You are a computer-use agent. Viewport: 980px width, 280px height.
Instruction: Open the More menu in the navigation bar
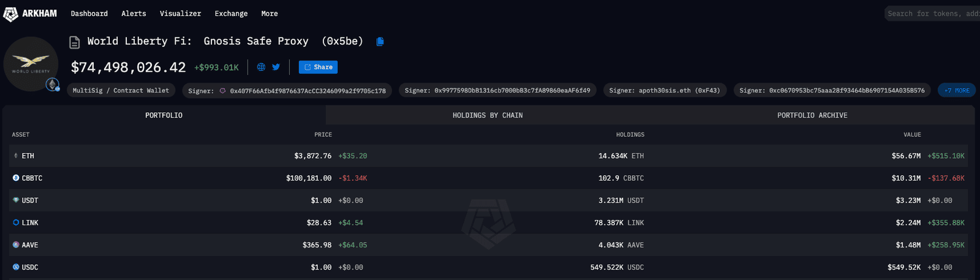(x=269, y=13)
